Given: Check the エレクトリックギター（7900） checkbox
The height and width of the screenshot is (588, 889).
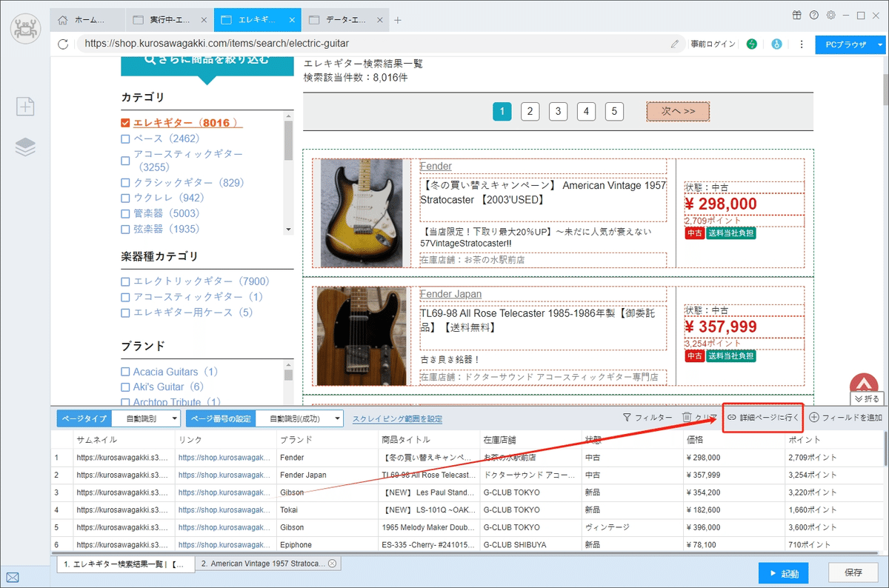Looking at the screenshot, I should pyautogui.click(x=125, y=281).
